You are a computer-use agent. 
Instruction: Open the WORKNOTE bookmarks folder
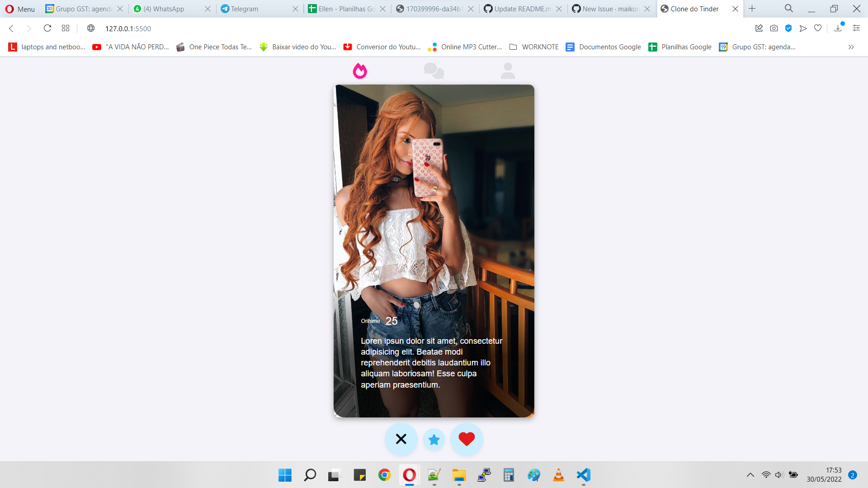point(534,47)
